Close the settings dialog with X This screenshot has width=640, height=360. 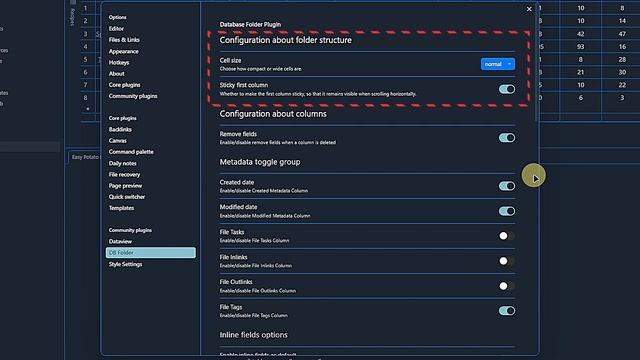point(529,9)
